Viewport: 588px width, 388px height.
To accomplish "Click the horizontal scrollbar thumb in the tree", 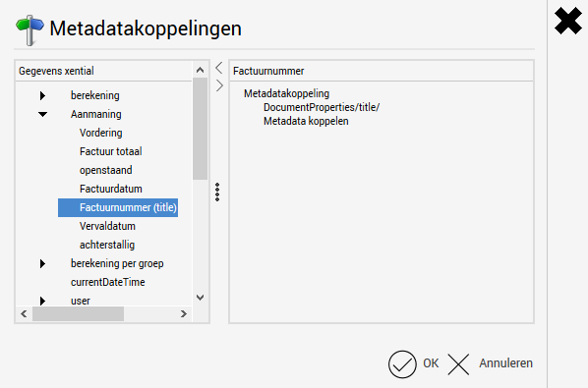I will pyautogui.click(x=78, y=314).
